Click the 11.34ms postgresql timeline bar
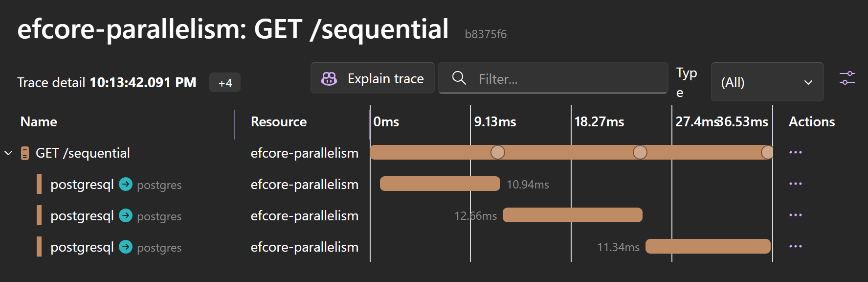The image size is (868, 282). (x=708, y=246)
